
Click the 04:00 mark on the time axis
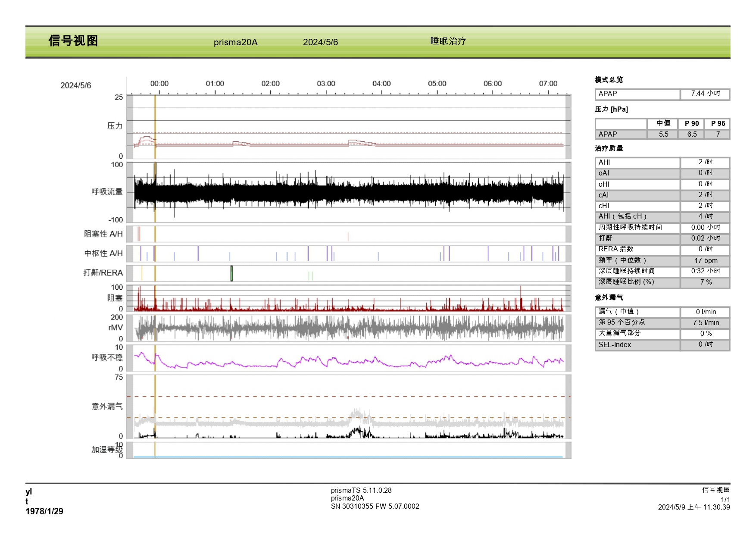pyautogui.click(x=381, y=84)
